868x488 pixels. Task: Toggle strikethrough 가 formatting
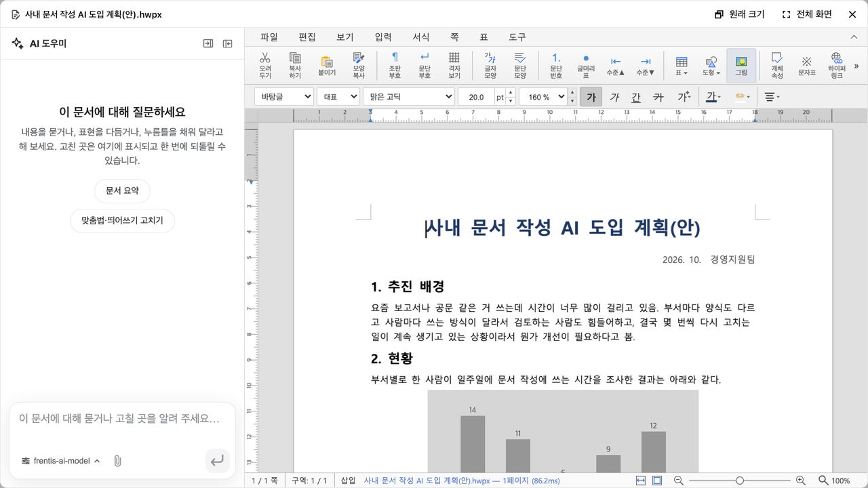pyautogui.click(x=658, y=97)
